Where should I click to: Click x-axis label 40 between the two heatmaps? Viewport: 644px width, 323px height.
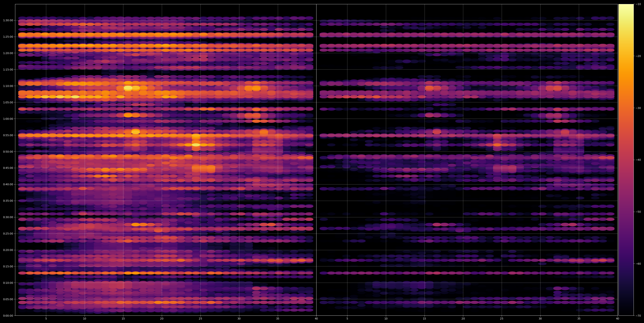316,319
